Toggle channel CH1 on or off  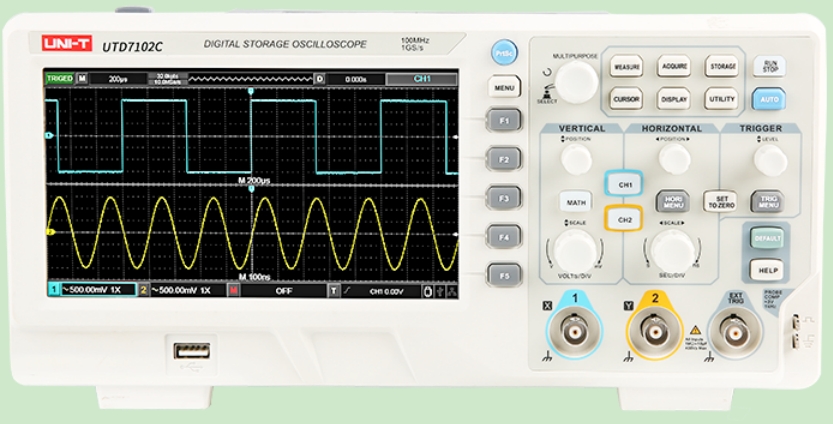point(626,185)
